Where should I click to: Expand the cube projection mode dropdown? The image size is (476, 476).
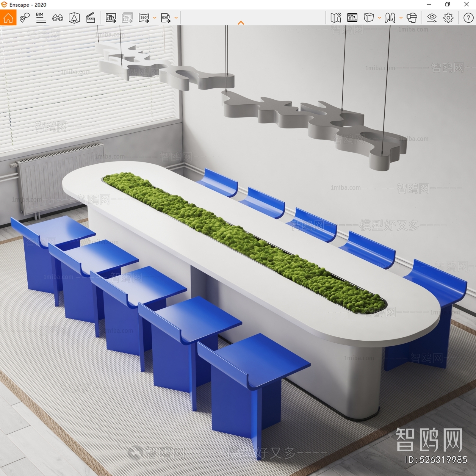coord(380,18)
